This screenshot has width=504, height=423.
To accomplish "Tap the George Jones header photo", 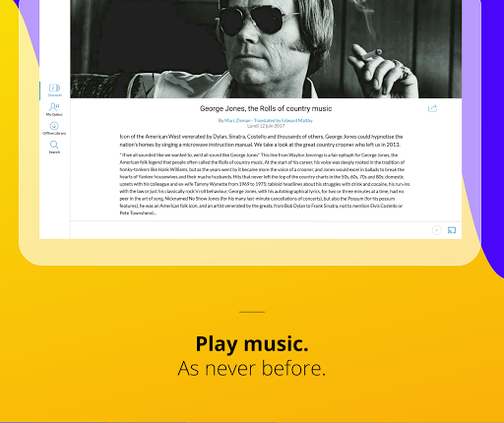I will [x=266, y=49].
